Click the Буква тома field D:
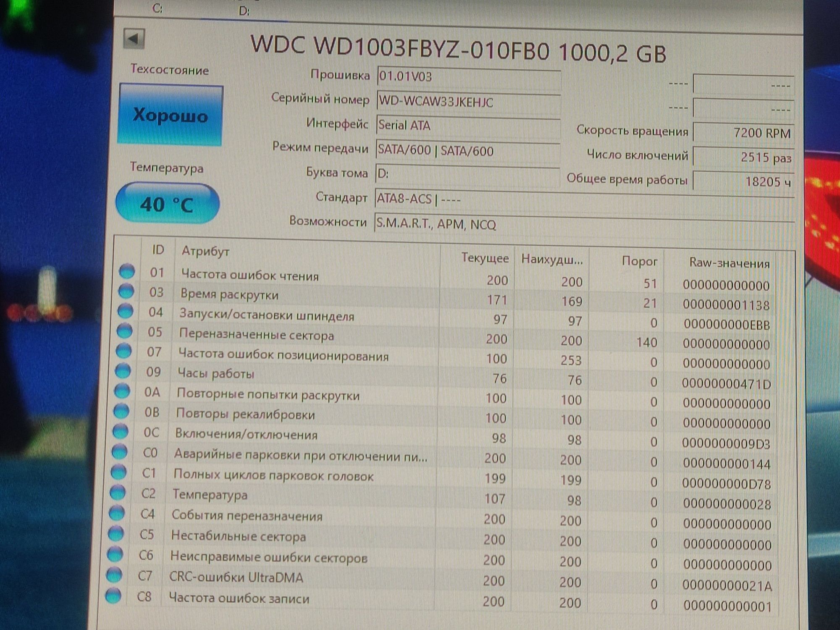Viewport: 840px width, 630px height. coord(467,174)
